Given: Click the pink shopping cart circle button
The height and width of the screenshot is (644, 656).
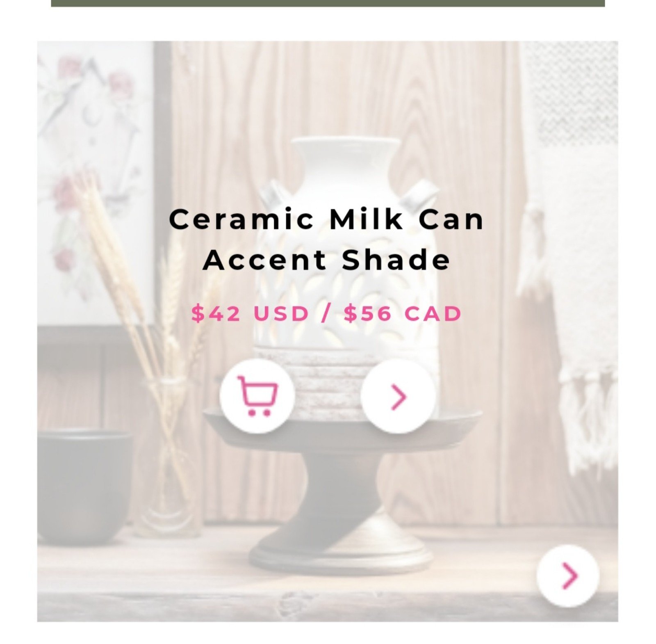Looking at the screenshot, I should (257, 396).
